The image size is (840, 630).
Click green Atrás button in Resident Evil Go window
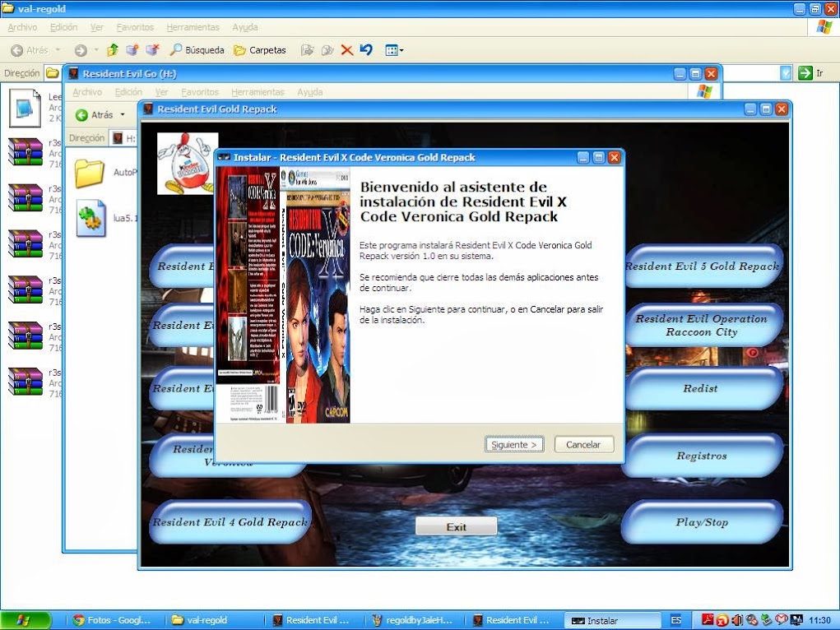[x=95, y=114]
